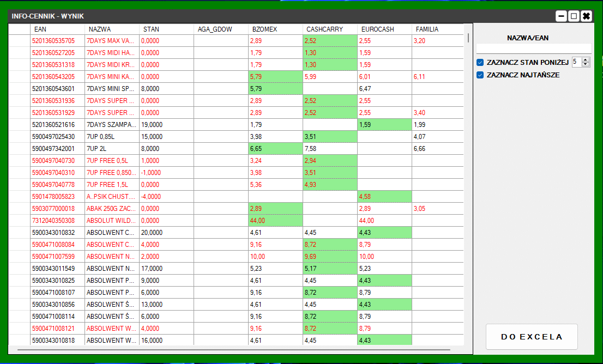Image resolution: width=603 pixels, height=364 pixels.
Task: Select EAN cell 5201360543205
Action: pyautogui.click(x=57, y=76)
